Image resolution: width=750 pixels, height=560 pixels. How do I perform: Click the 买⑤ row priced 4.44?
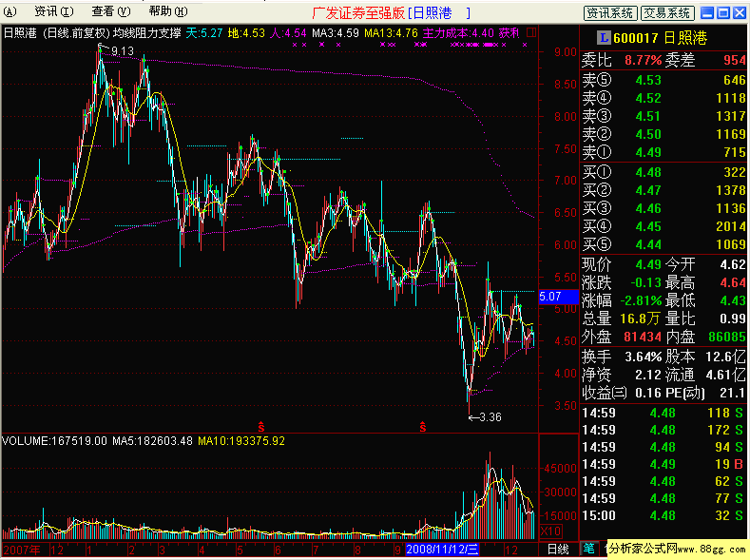663,245
